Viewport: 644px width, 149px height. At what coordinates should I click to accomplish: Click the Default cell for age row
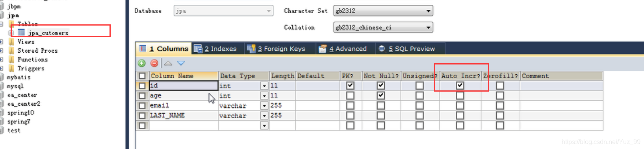318,96
